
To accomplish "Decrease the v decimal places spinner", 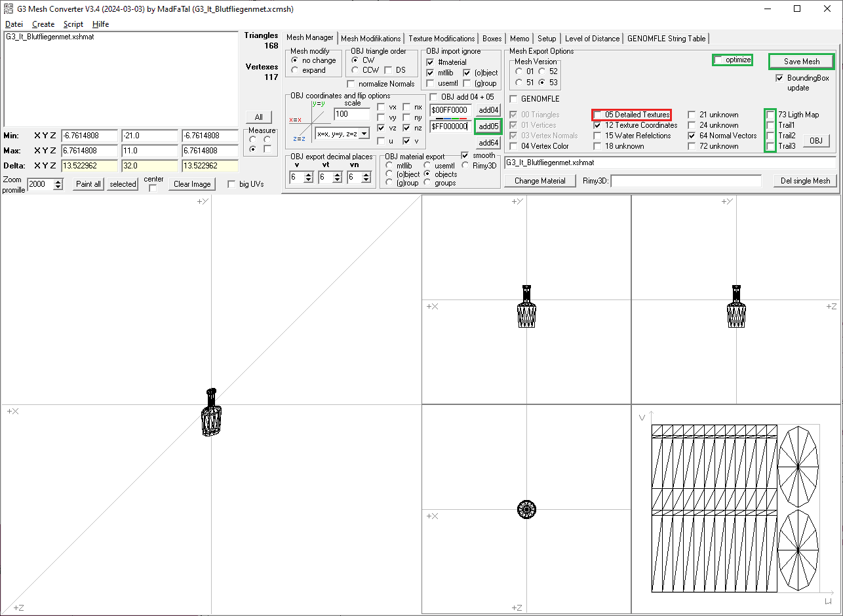I will pyautogui.click(x=309, y=180).
